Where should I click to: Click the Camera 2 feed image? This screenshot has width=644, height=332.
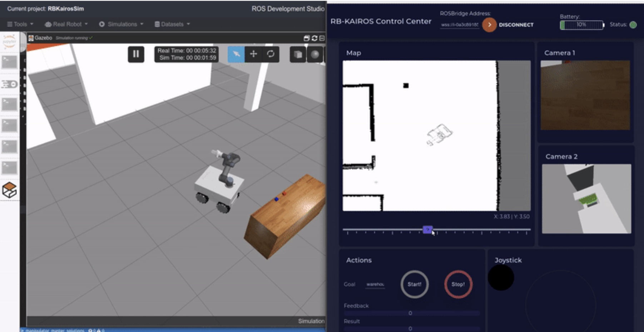(586, 199)
